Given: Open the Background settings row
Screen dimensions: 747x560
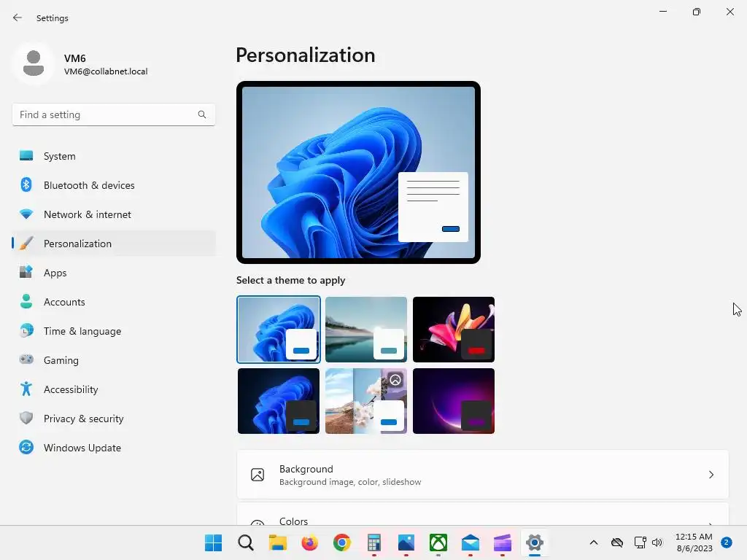Looking at the screenshot, I should [483, 475].
